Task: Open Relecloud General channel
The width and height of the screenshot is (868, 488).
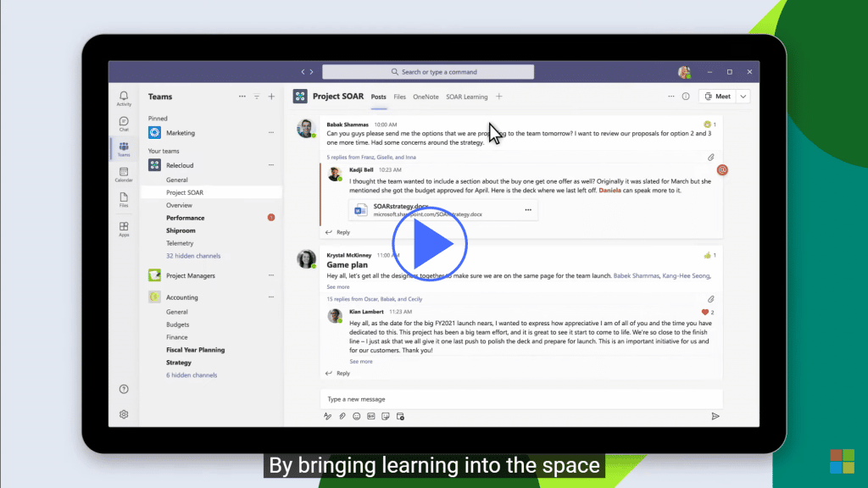Action: [177, 180]
